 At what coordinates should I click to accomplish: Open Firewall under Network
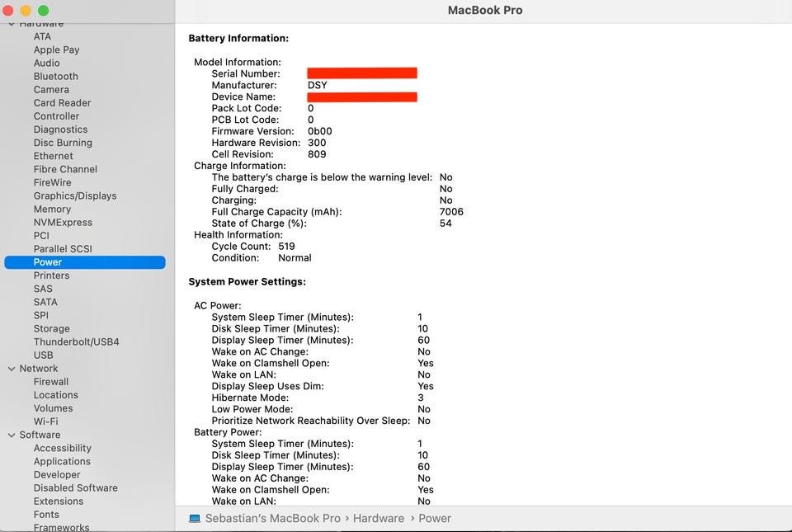tap(51, 382)
